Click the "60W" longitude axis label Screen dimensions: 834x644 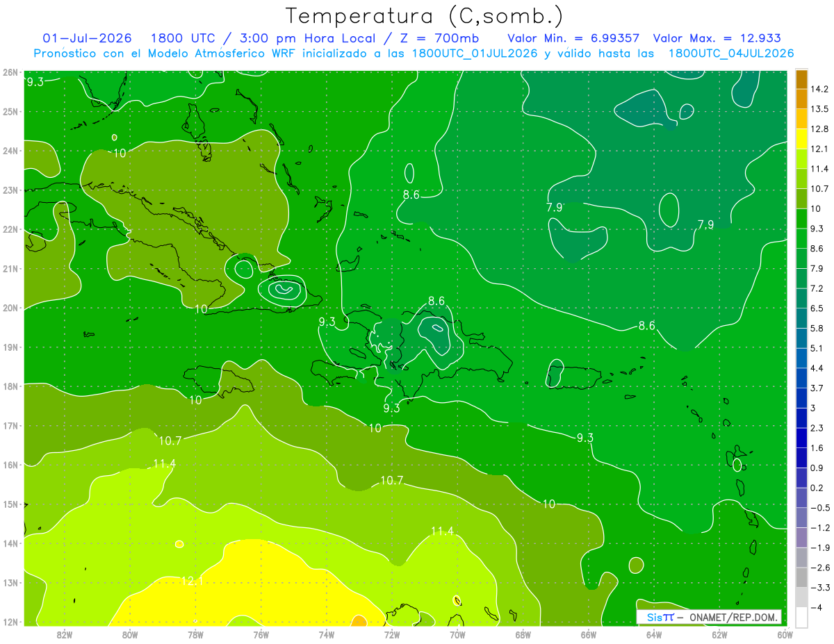(x=785, y=634)
